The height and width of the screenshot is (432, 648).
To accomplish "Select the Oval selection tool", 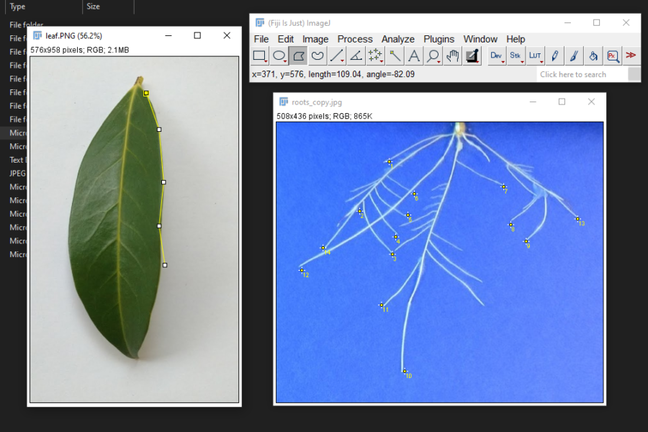I will coord(279,57).
